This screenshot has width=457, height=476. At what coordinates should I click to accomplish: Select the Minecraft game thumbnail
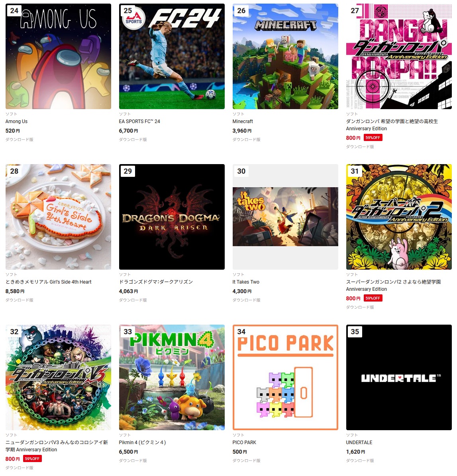point(285,56)
